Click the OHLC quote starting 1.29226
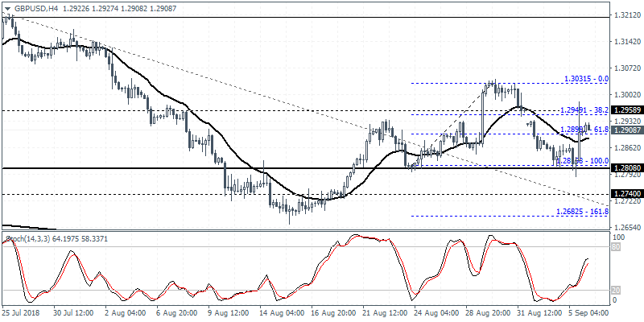The image size is (644, 322). (x=119, y=8)
